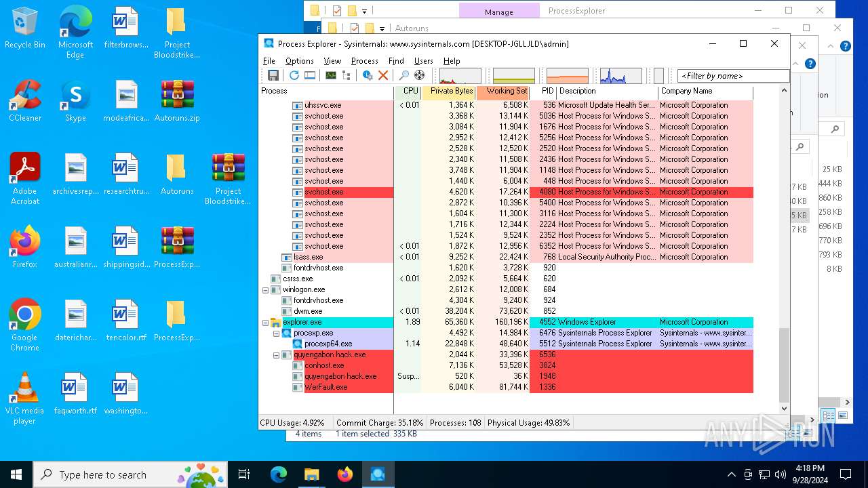This screenshot has height=488, width=868.
Task: Collapse the parent quyengabon hack.exe tree node
Action: coord(276,354)
